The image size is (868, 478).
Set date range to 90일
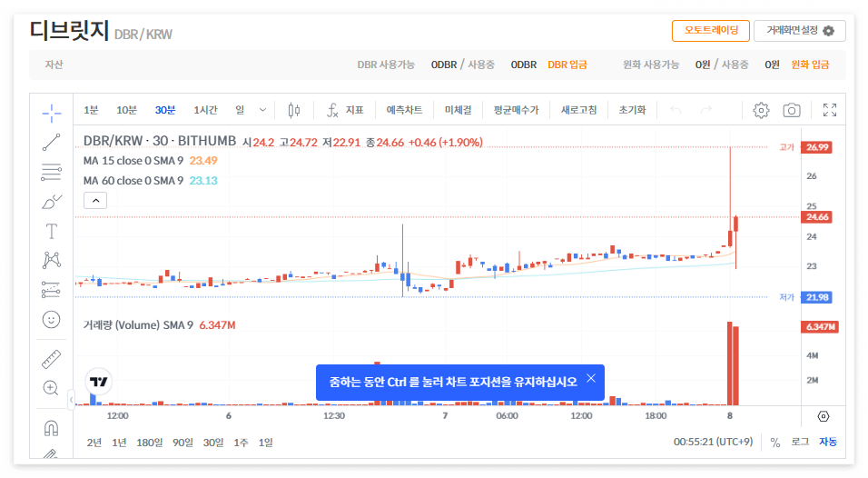coord(182,443)
